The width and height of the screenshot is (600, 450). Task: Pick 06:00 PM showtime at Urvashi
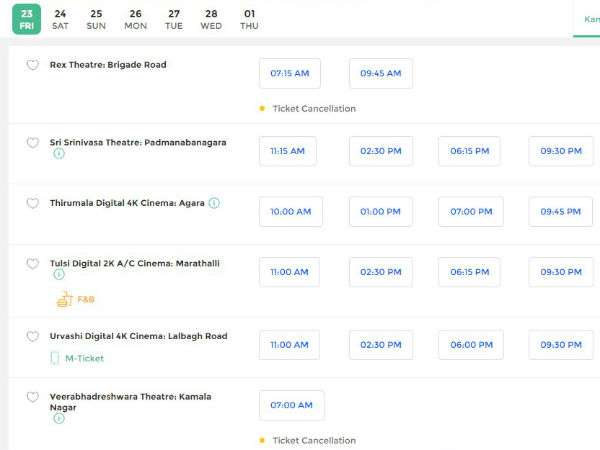pos(470,345)
